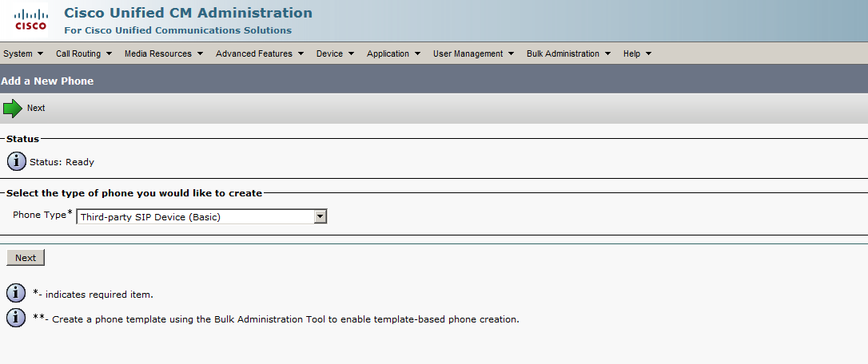The image size is (868, 364).
Task: Open the Help menu
Action: [637, 53]
